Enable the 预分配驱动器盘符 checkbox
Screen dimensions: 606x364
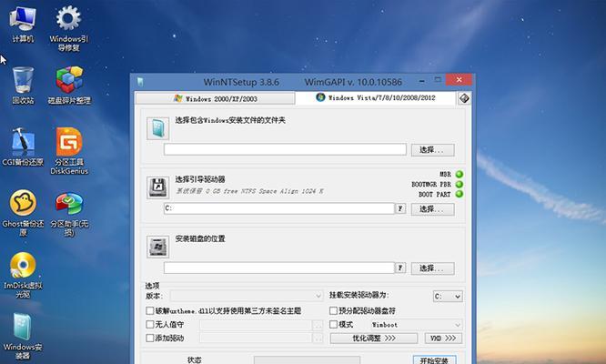[334, 310]
